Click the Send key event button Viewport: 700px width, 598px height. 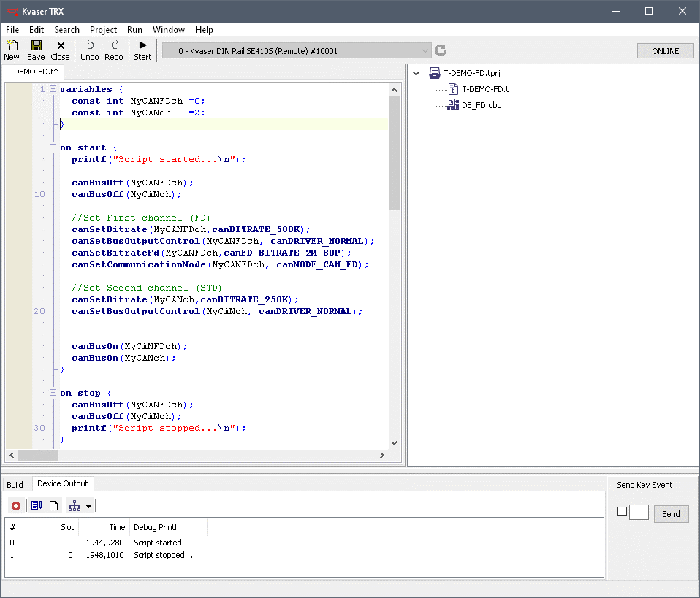(671, 514)
